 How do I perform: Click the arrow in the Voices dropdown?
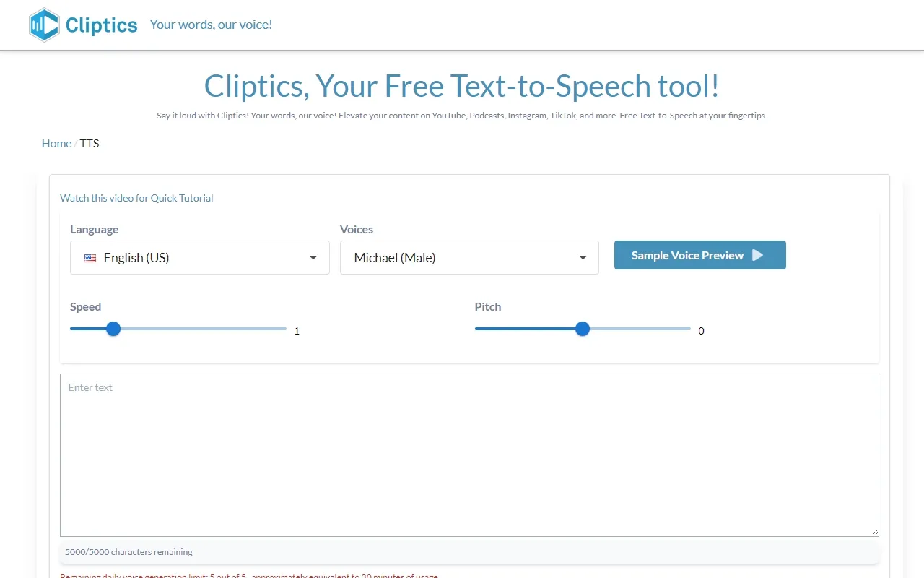pos(583,258)
